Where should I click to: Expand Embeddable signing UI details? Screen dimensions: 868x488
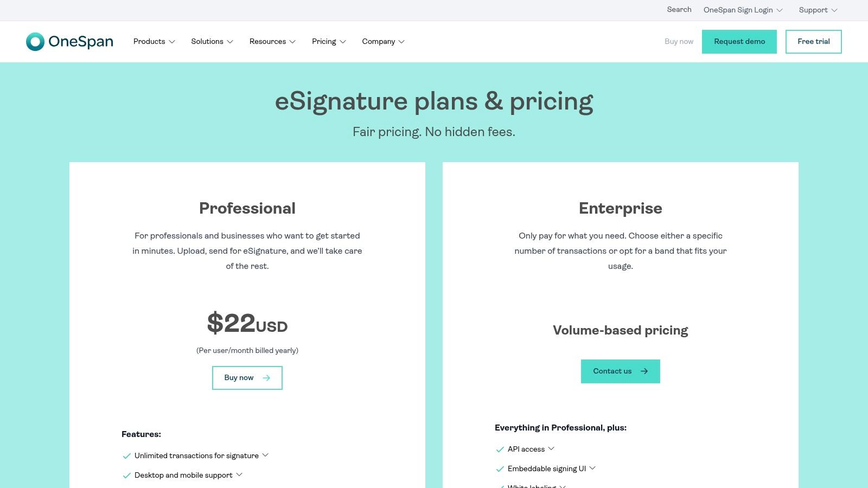click(x=592, y=468)
